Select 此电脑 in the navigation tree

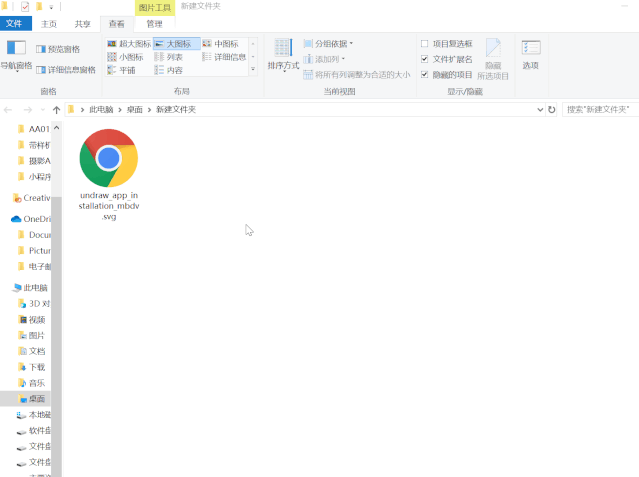coord(30,288)
